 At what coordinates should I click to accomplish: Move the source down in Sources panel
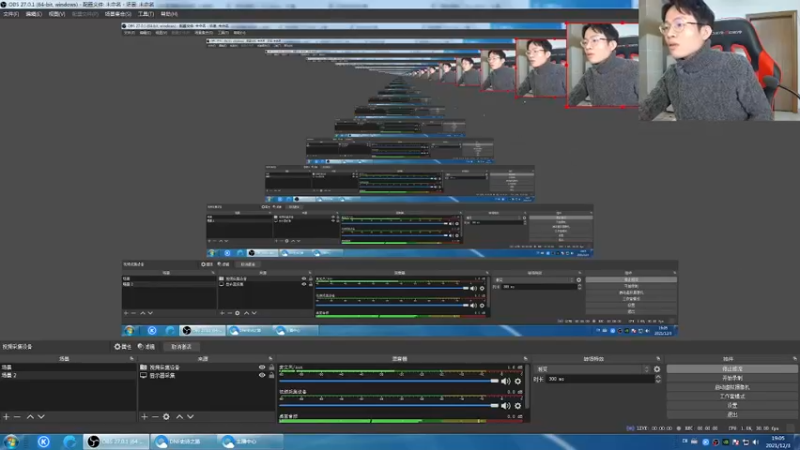(190, 417)
